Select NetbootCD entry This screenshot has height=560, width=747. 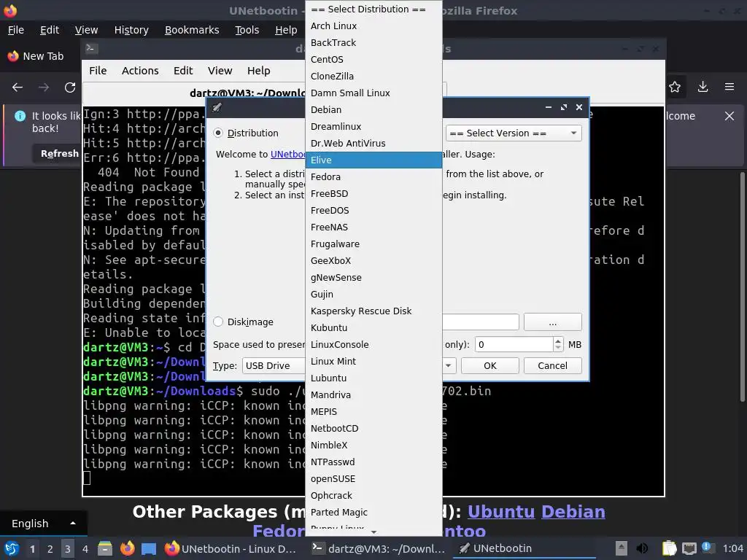pos(373,428)
